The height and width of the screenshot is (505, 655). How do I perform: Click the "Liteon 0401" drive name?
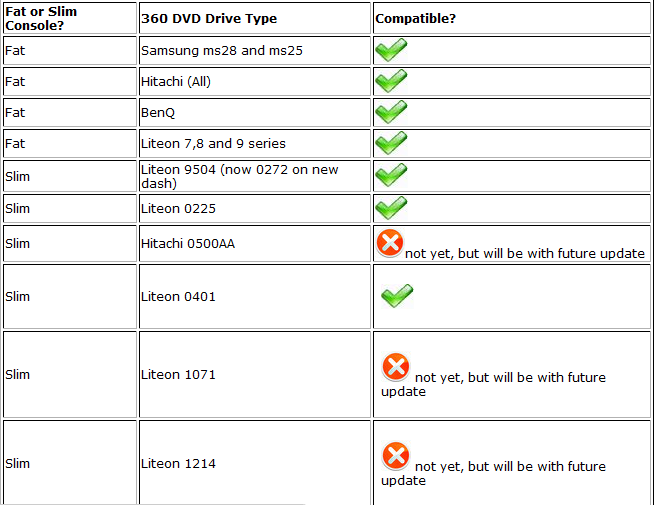point(178,297)
